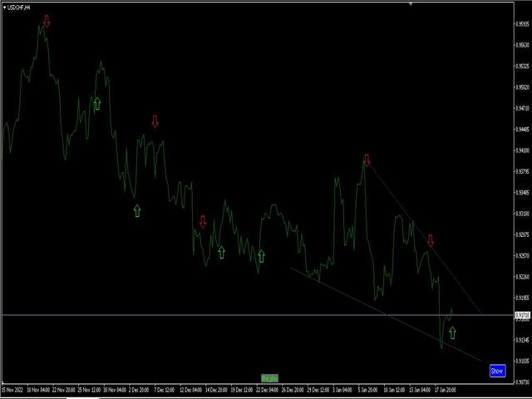The height and width of the screenshot is (399, 532).
Task: Click the 0.94405 price axis label
Action: point(522,130)
